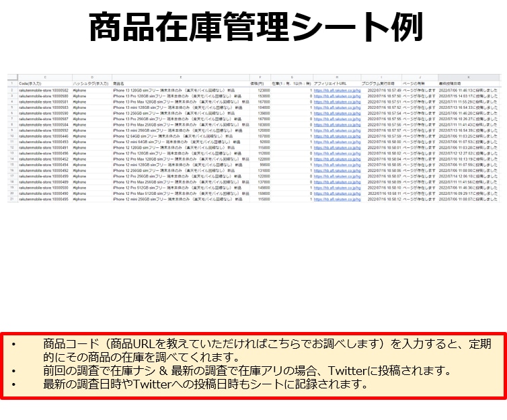Click 'ページが存在します' cell in row 14
Viewport: 507px width, 420px height.
click(419, 159)
